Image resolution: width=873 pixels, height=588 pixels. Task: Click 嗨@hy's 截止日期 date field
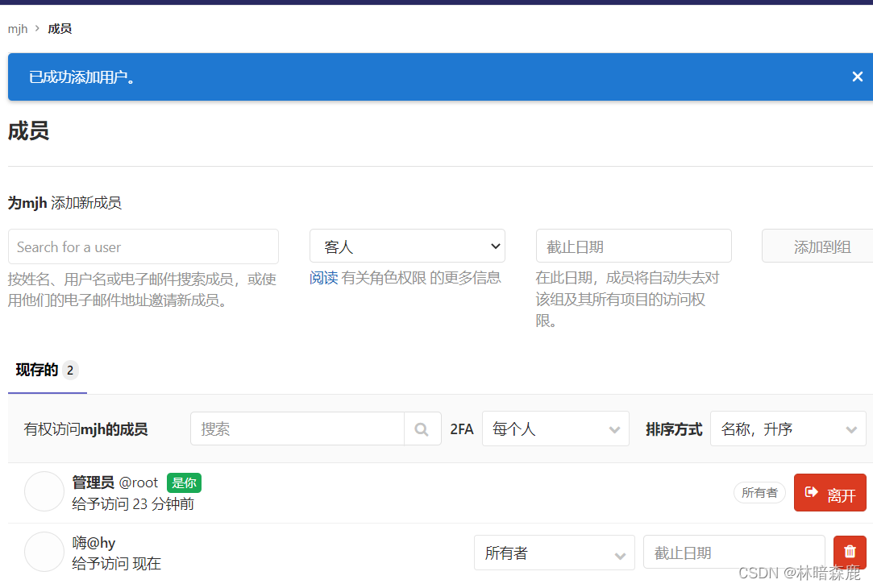pyautogui.click(x=734, y=553)
